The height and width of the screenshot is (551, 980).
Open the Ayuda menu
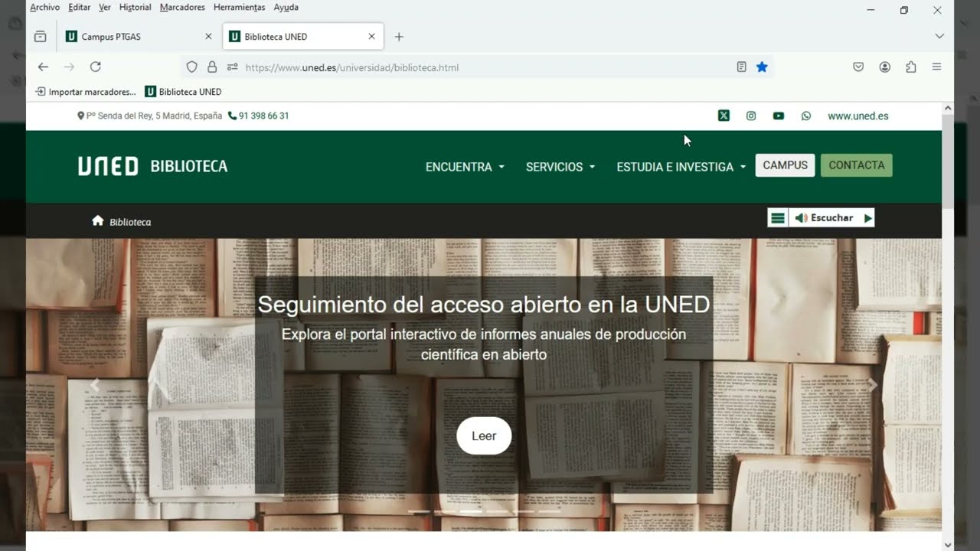click(x=286, y=8)
